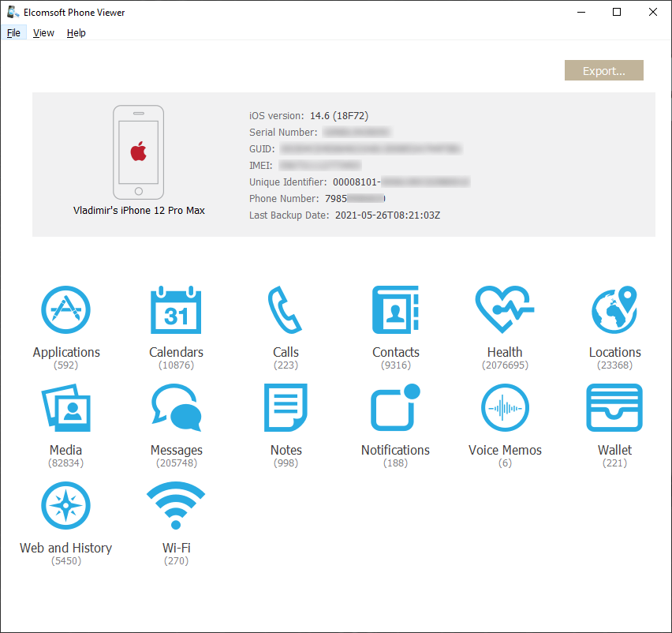The height and width of the screenshot is (633, 672).
Task: Open the Calendars icon
Action: click(x=176, y=309)
